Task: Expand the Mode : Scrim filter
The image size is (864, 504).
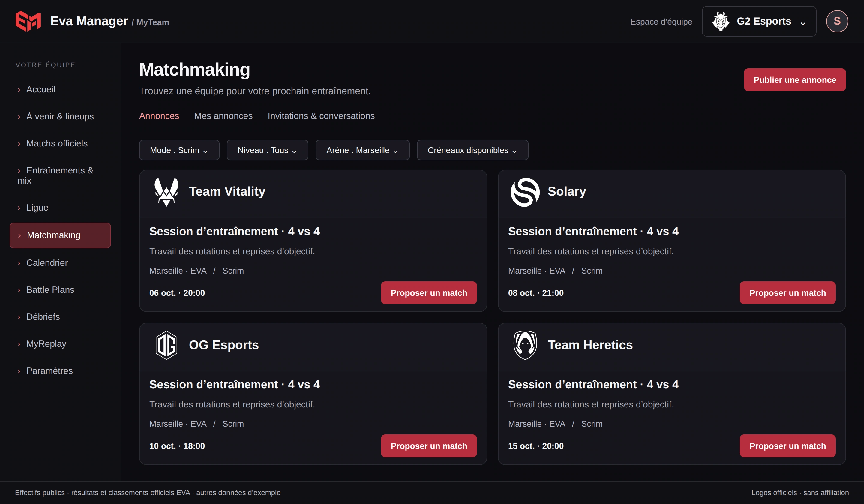Action: coord(179,150)
